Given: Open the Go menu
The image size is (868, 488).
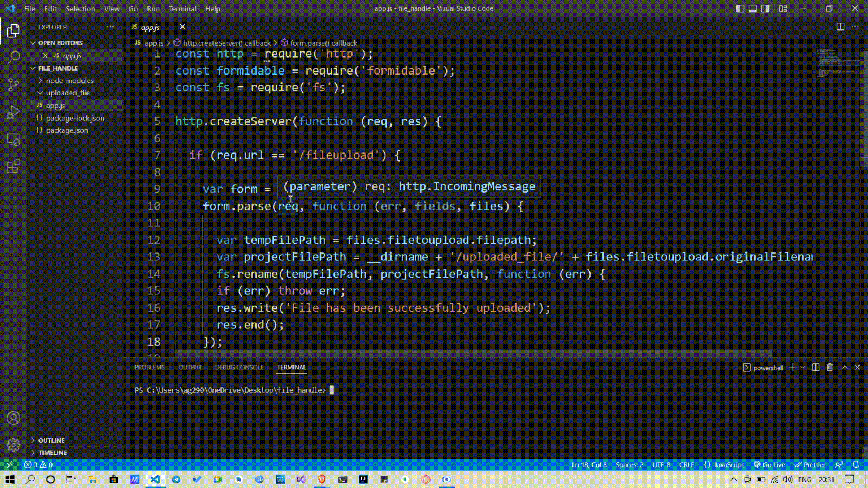Looking at the screenshot, I should [133, 8].
